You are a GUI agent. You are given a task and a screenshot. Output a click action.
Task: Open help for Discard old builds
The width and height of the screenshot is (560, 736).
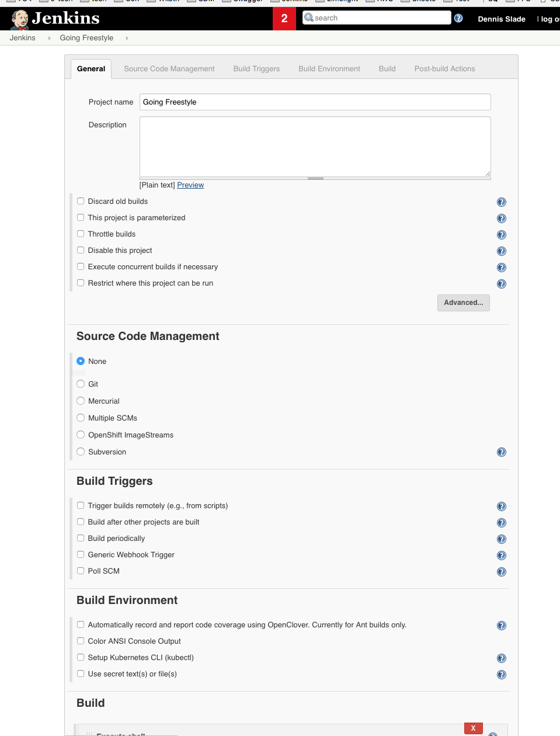[x=501, y=202]
